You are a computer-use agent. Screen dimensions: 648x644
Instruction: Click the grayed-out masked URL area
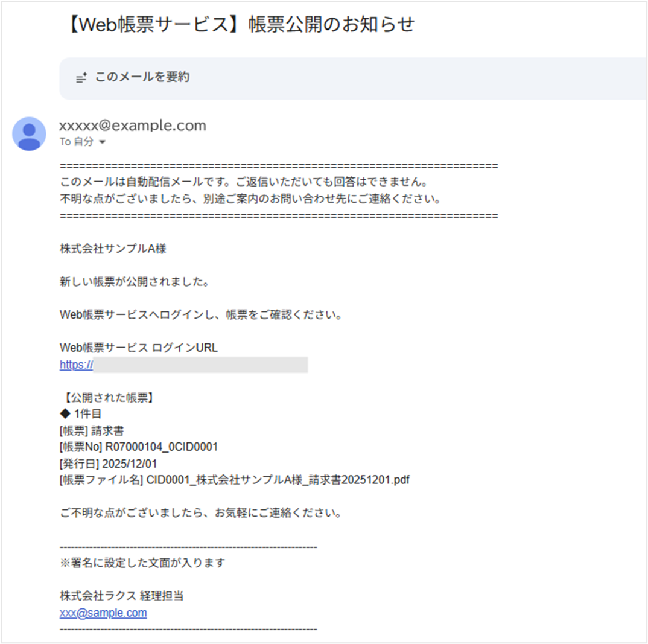[200, 365]
